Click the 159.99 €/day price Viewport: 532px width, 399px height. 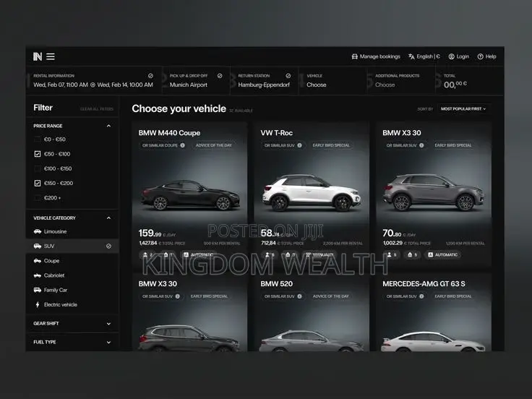tap(157, 233)
